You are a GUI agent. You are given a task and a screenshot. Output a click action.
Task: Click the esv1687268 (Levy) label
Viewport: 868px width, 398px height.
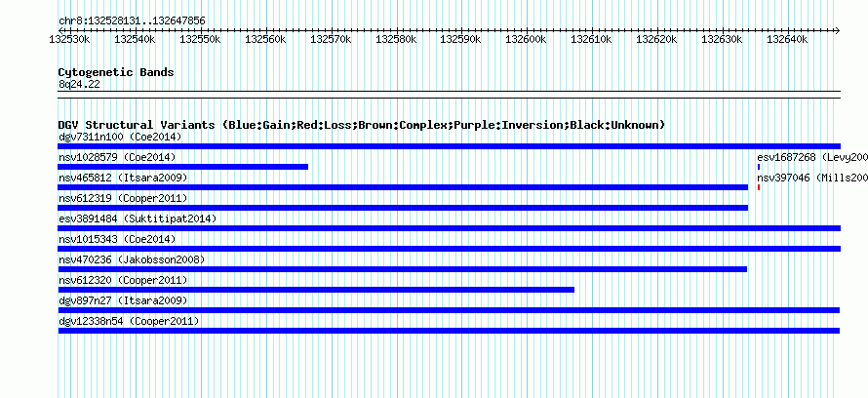pos(812,157)
